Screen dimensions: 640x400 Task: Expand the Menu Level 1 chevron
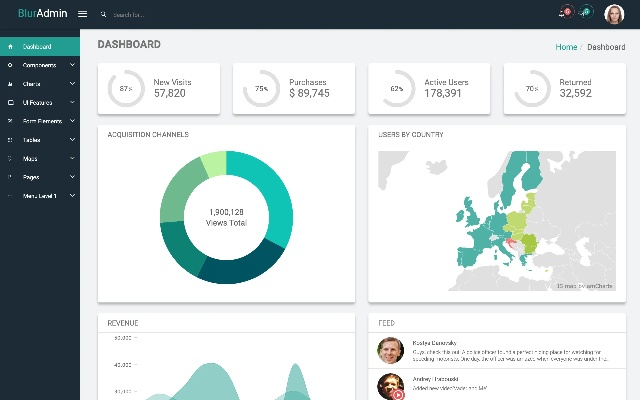(72, 196)
